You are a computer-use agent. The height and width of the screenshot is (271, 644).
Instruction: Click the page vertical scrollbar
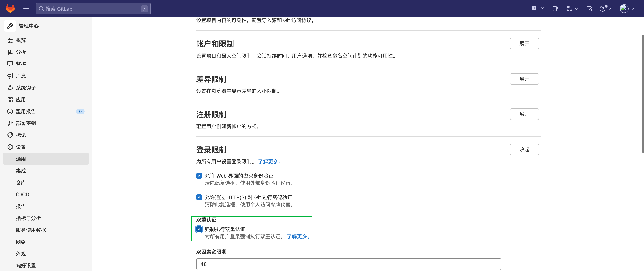(x=643, y=94)
